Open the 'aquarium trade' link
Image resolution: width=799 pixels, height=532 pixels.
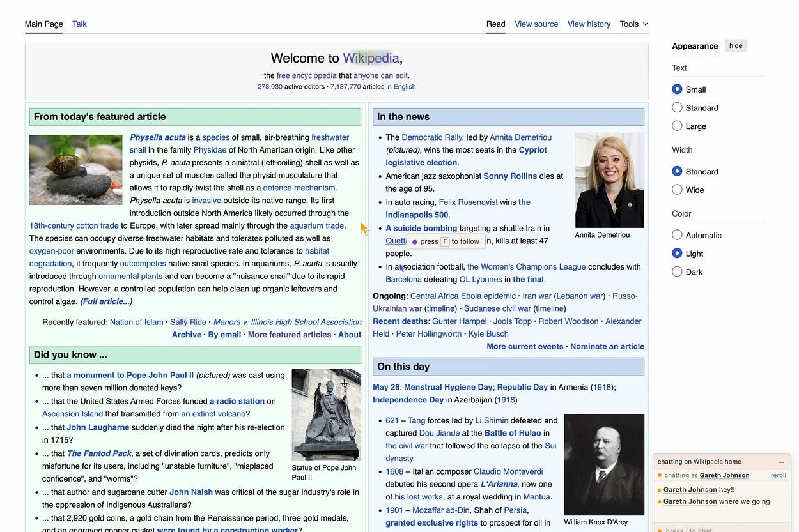(316, 225)
